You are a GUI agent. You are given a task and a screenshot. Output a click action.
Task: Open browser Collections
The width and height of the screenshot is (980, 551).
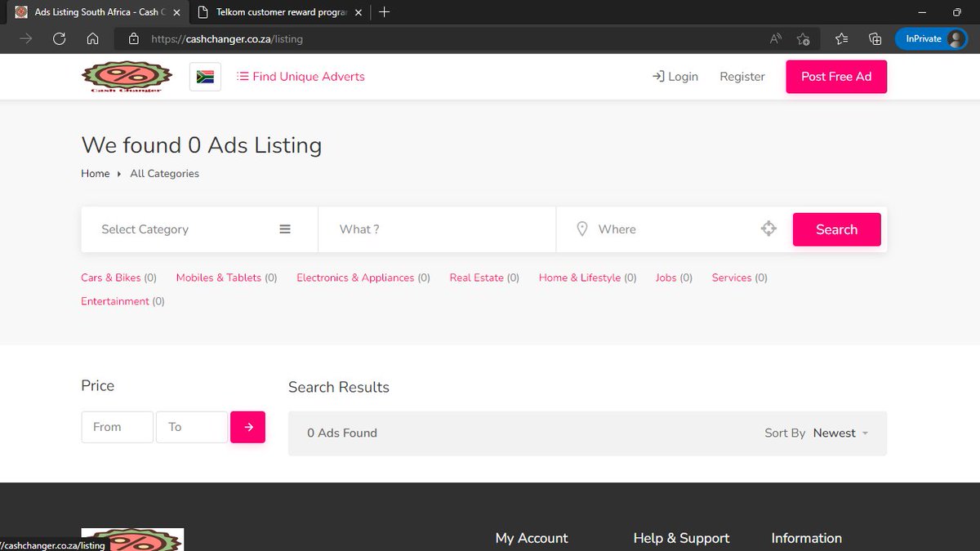[875, 38]
